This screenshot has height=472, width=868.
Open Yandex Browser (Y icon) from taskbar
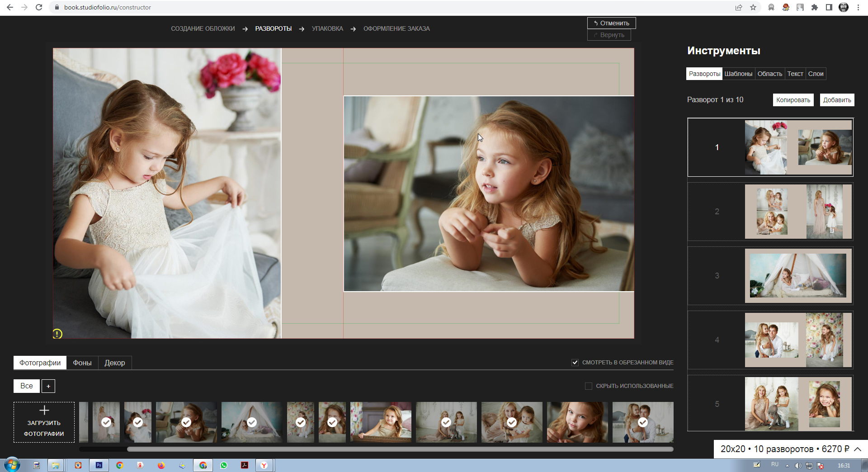(264, 465)
